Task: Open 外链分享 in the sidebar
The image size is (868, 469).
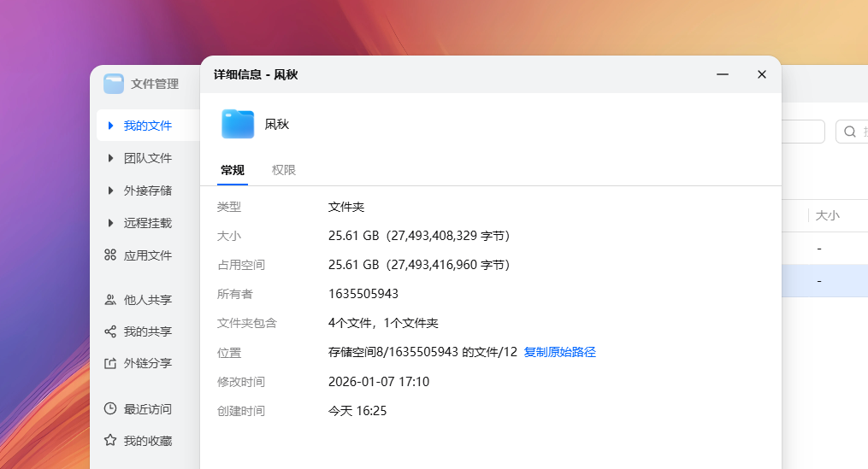Action: tap(148, 363)
